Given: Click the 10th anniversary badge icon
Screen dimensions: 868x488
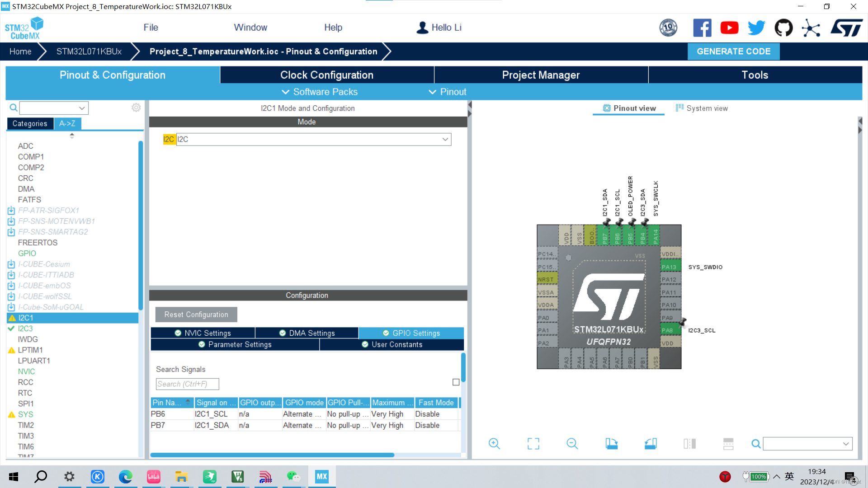Looking at the screenshot, I should [668, 28].
